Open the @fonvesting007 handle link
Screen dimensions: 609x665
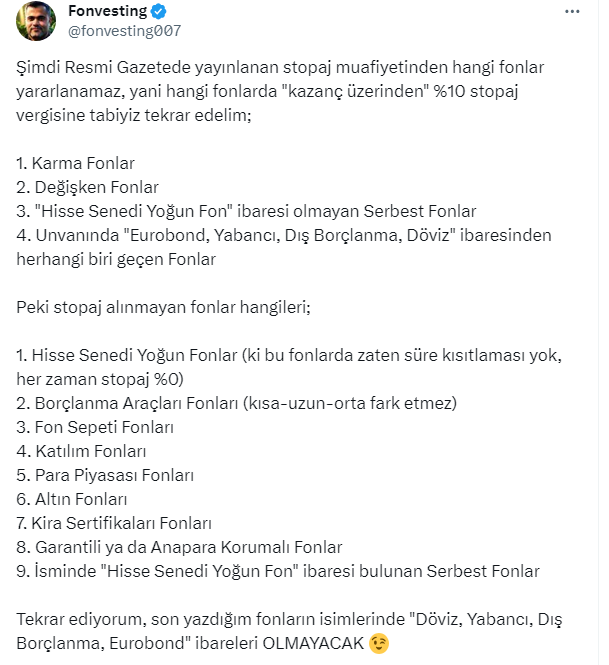pyautogui.click(x=123, y=31)
